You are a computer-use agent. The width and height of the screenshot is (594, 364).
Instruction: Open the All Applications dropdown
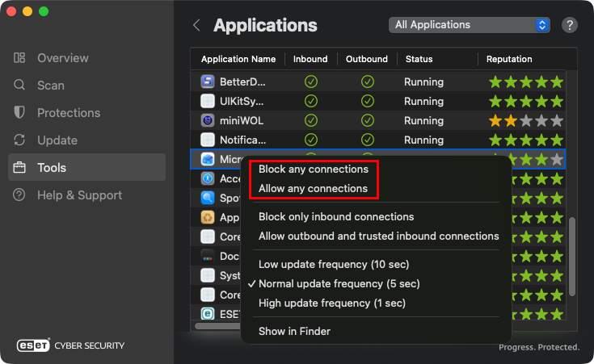[x=469, y=25]
